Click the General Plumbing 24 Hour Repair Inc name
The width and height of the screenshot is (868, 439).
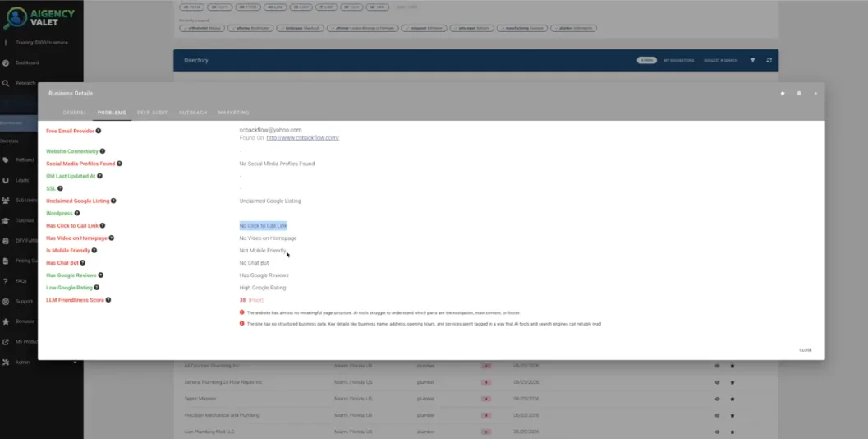[223, 382]
